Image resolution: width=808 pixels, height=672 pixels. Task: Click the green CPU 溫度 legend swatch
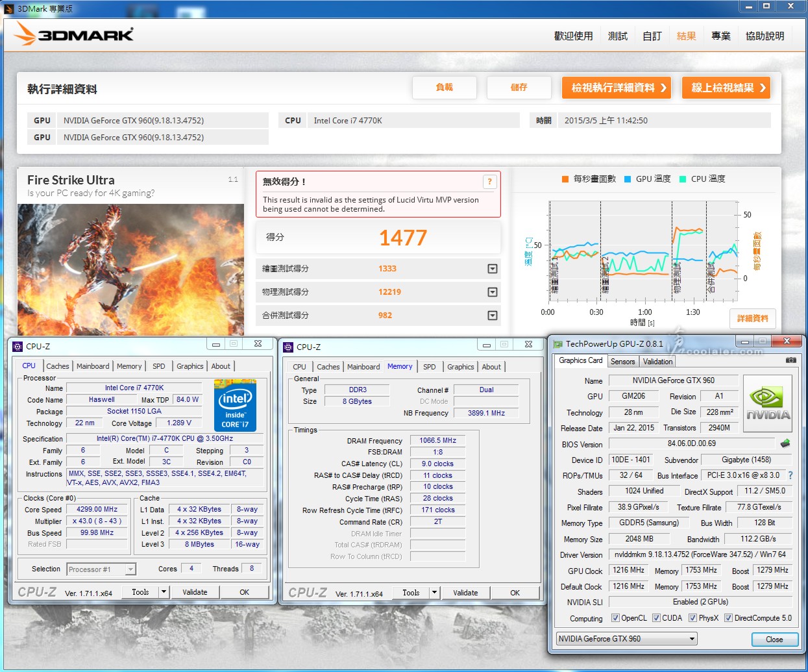click(683, 179)
